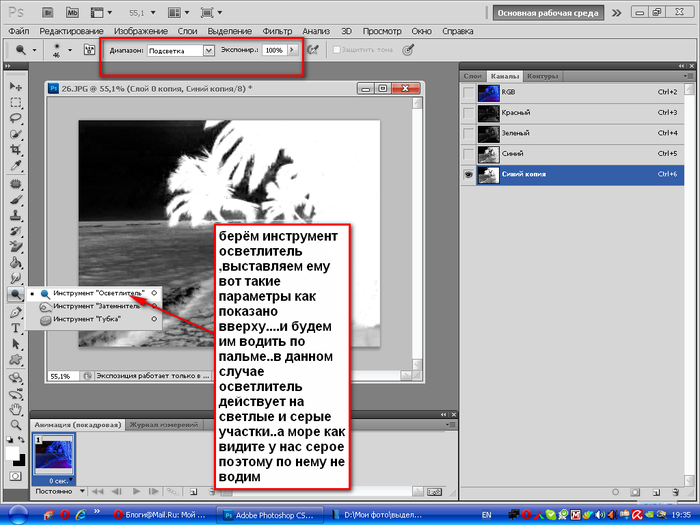This screenshot has height=525, width=700.
Task: Select animation frame 1 thumbnail
Action: pos(53,455)
